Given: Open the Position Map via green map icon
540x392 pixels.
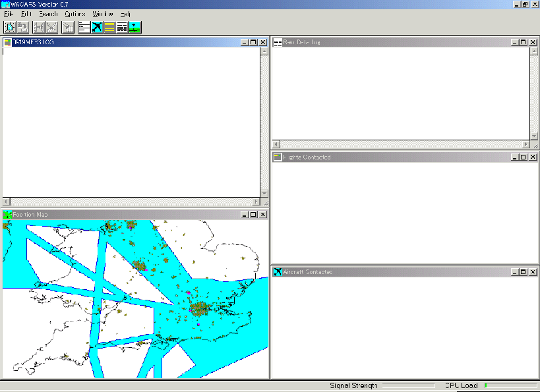Looking at the screenshot, I should 135,27.
